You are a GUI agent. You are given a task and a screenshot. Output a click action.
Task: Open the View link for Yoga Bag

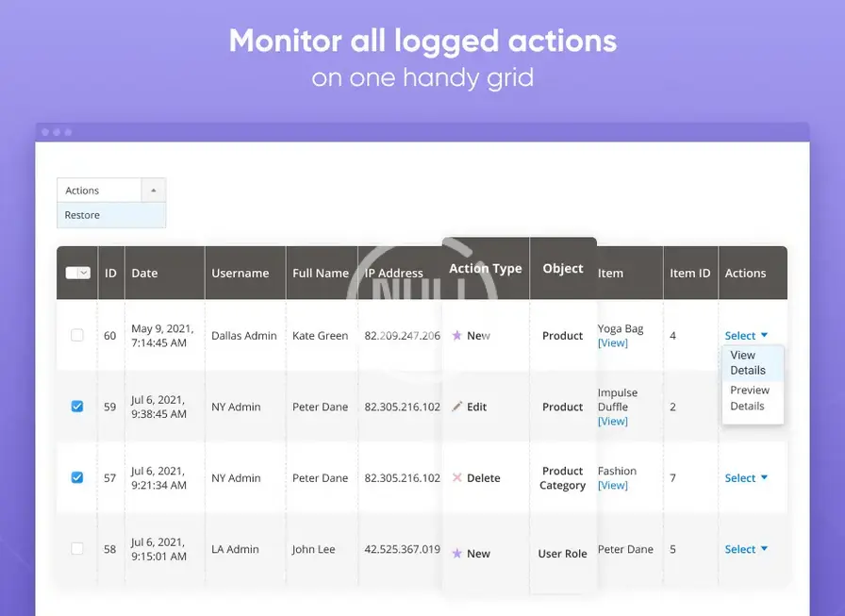pos(612,343)
